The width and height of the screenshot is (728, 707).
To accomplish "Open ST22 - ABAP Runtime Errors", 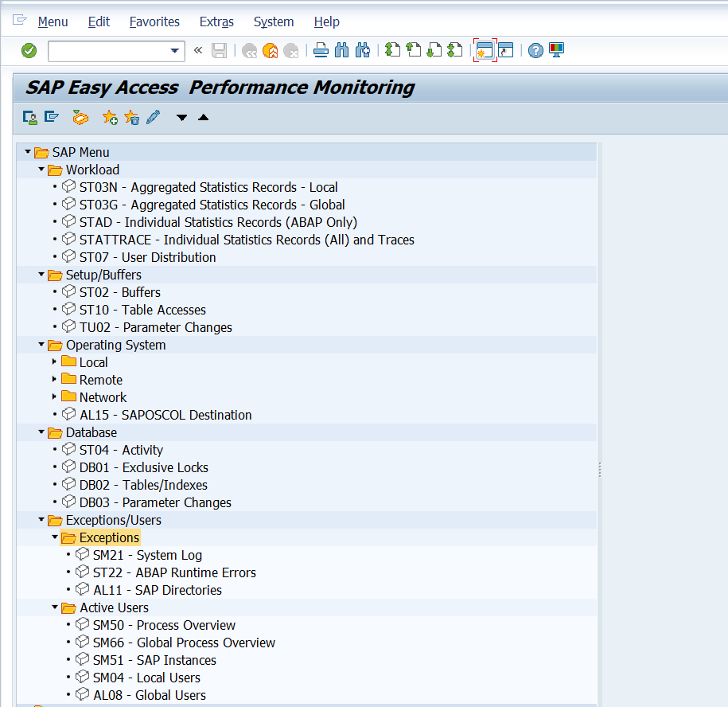I will (173, 572).
